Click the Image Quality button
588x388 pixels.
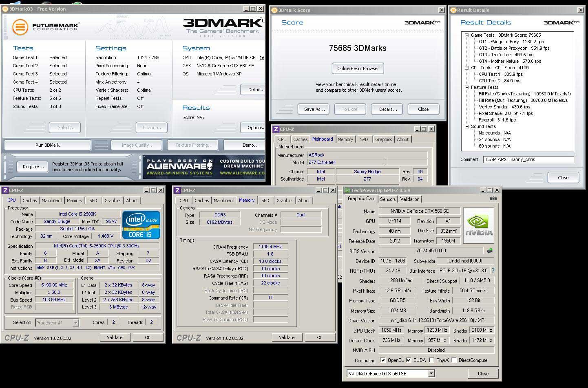click(x=137, y=145)
